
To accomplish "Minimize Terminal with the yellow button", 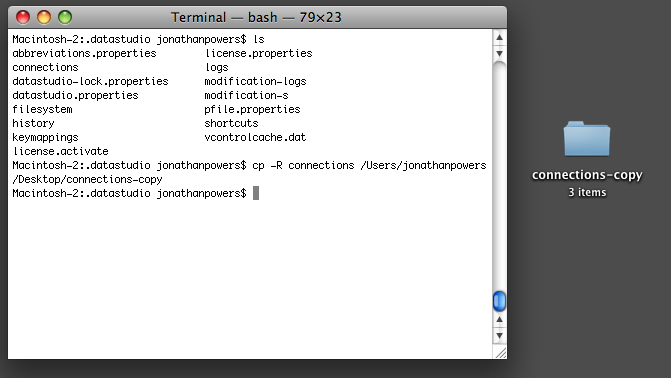I will [x=44, y=17].
